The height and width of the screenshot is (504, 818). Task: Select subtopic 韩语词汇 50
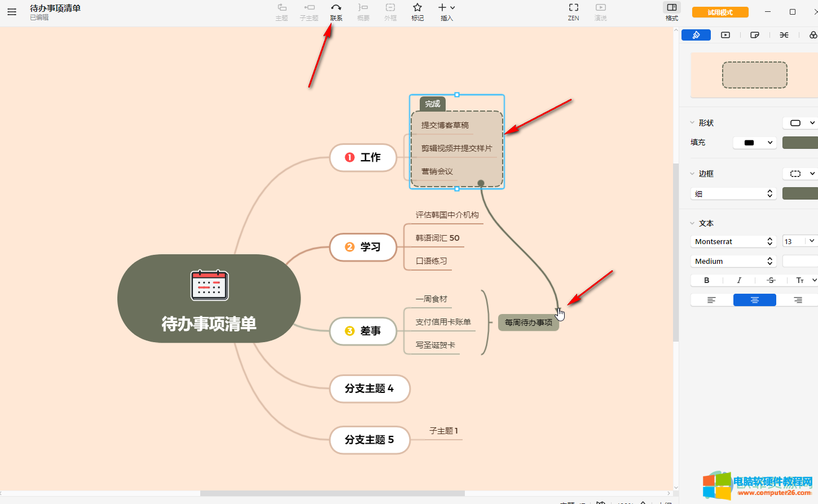(438, 238)
